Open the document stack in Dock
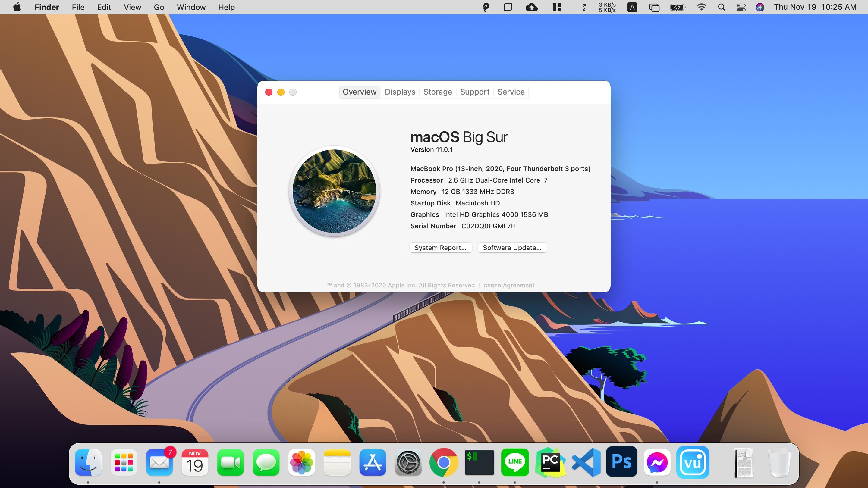 click(744, 463)
